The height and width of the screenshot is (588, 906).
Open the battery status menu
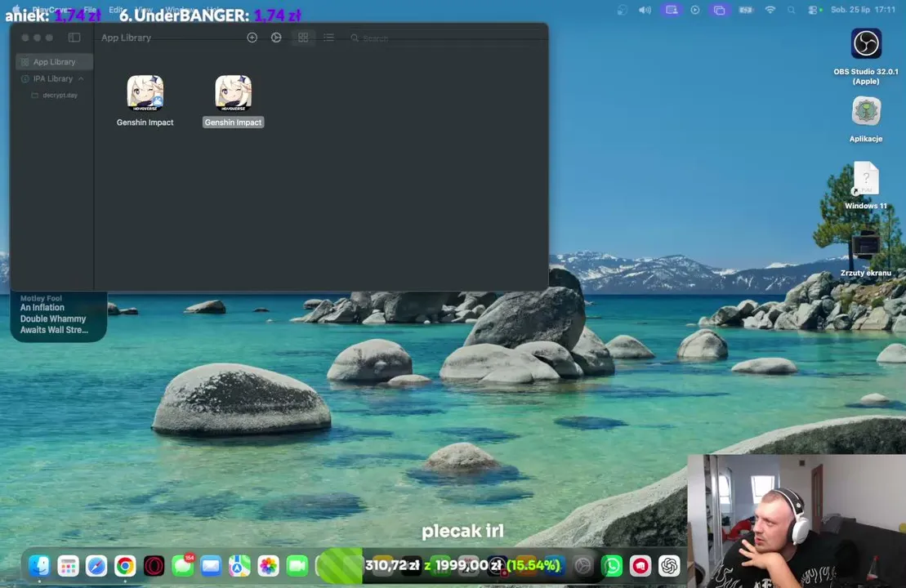(x=746, y=10)
